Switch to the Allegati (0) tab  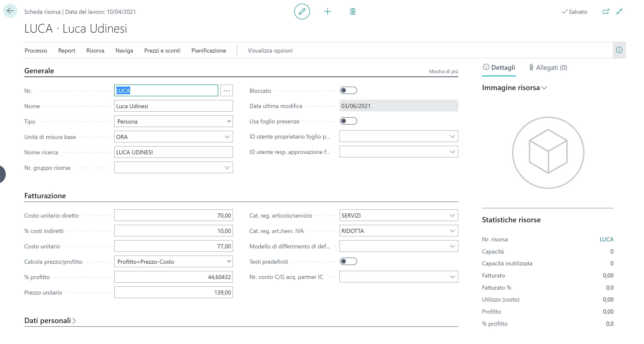click(x=548, y=67)
